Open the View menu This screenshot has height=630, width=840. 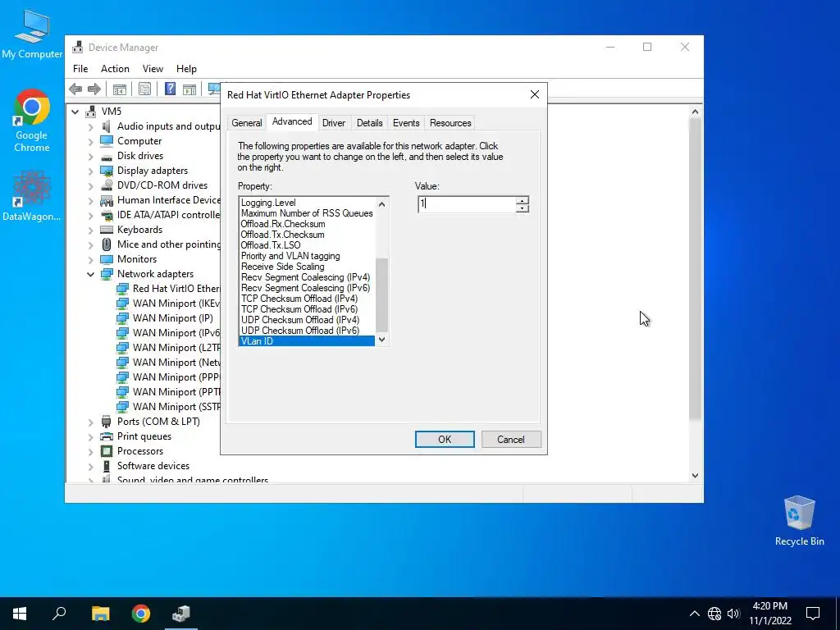pyautogui.click(x=153, y=69)
